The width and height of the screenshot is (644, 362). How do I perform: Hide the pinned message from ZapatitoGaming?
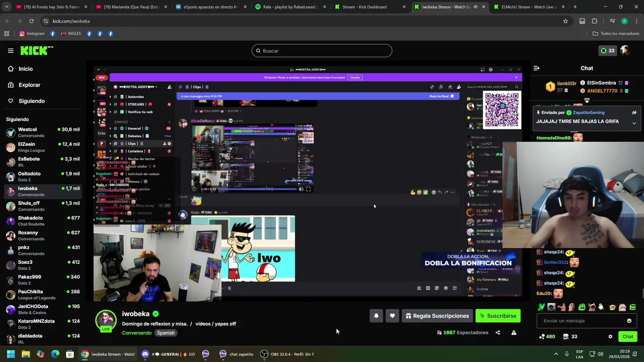pos(634,113)
